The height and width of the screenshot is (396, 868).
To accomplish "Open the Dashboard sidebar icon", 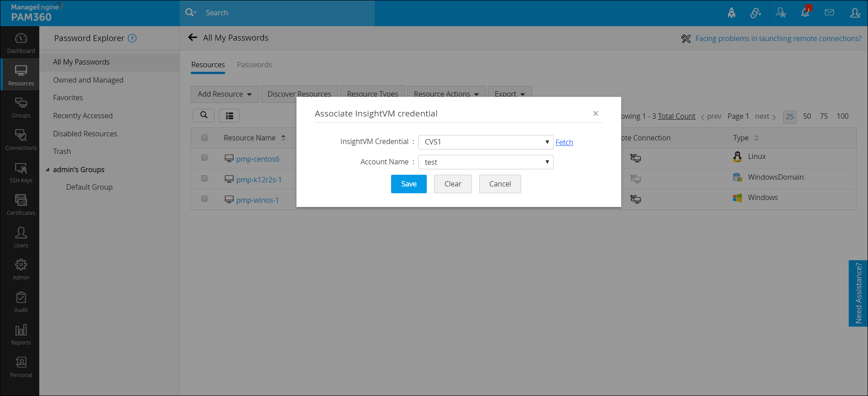I will 21,43.
